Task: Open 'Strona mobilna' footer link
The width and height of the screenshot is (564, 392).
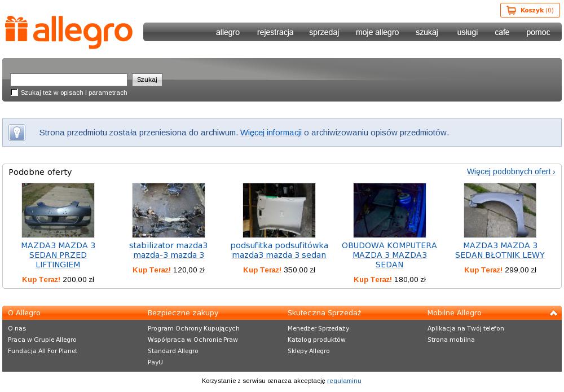Action: coord(451,340)
